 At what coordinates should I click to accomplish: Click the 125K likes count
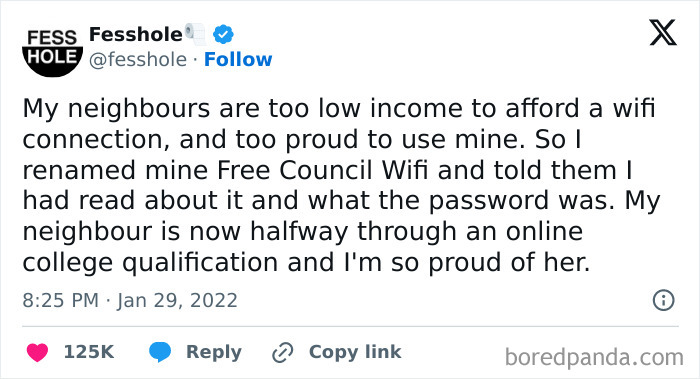pyautogui.click(x=89, y=352)
